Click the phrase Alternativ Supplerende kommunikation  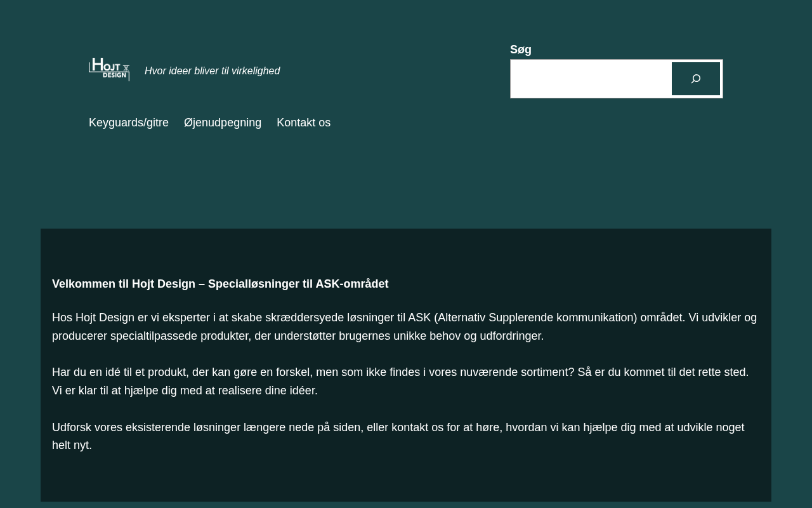pyautogui.click(x=537, y=317)
